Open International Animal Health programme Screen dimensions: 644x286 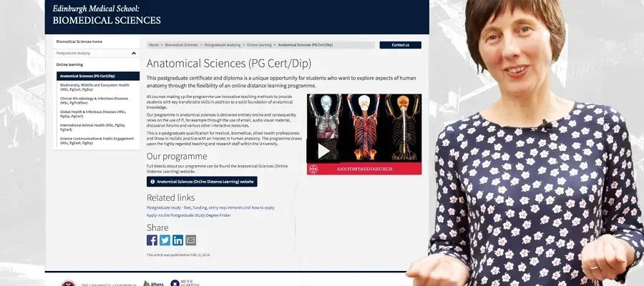click(x=93, y=127)
